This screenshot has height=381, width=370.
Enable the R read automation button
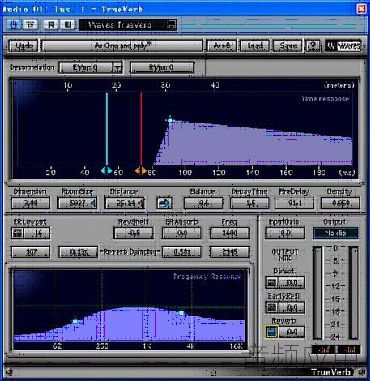[52, 25]
